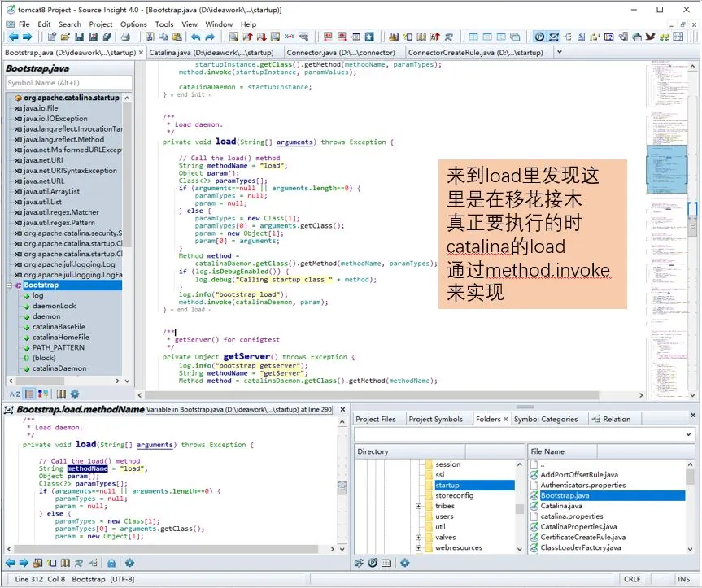Click the Go Back arrow in main toolbar

(x=14, y=37)
